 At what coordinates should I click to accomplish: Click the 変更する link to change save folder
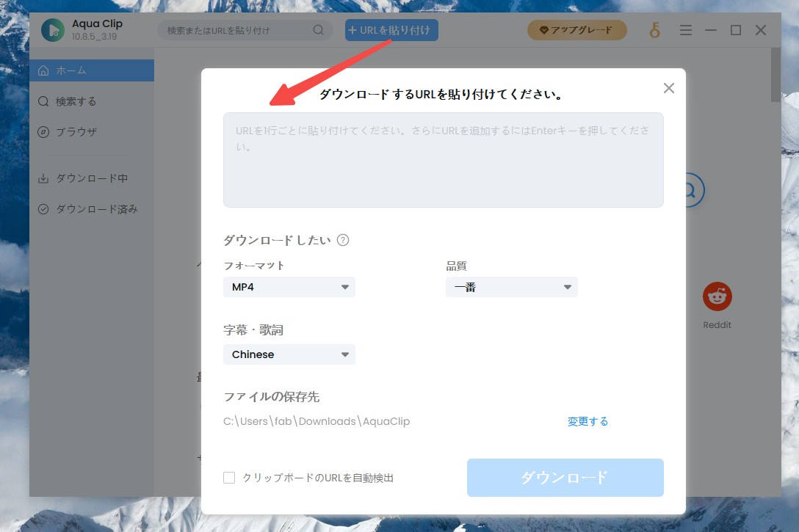click(x=587, y=420)
